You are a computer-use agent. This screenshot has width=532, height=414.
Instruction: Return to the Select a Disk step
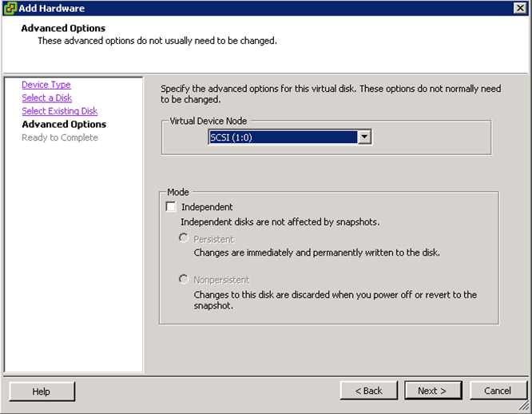point(47,98)
